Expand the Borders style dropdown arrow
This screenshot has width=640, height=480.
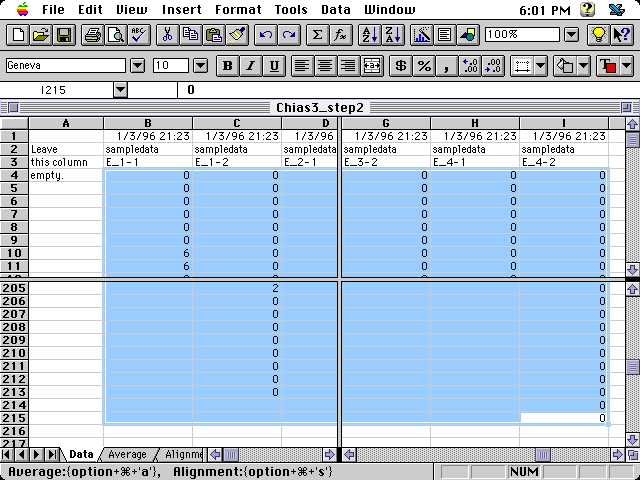point(540,66)
